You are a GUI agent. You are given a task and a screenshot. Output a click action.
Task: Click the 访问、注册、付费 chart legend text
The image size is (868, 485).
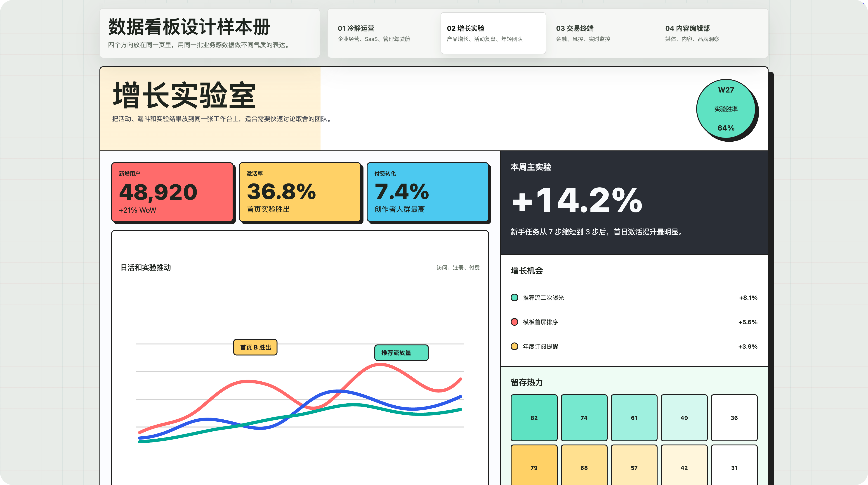458,267
